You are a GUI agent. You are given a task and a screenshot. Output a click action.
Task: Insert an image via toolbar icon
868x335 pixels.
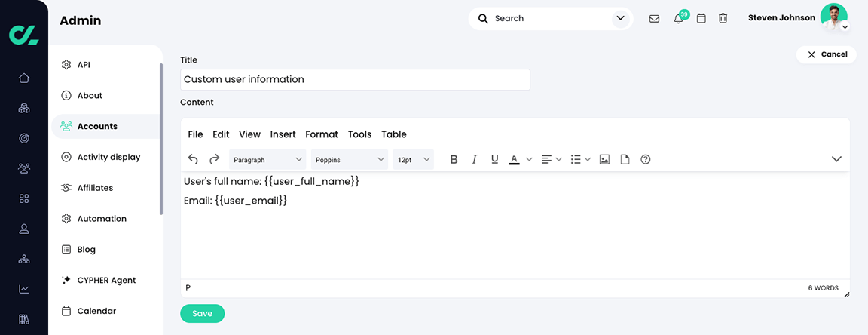click(604, 160)
